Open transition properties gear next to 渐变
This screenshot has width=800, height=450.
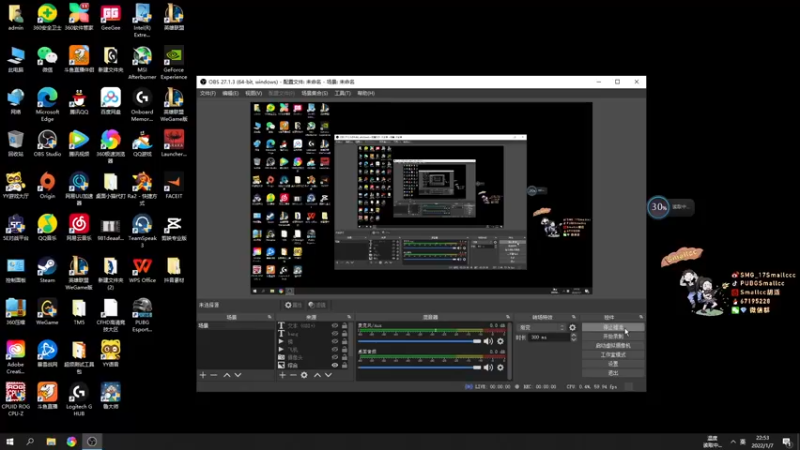coord(572,328)
